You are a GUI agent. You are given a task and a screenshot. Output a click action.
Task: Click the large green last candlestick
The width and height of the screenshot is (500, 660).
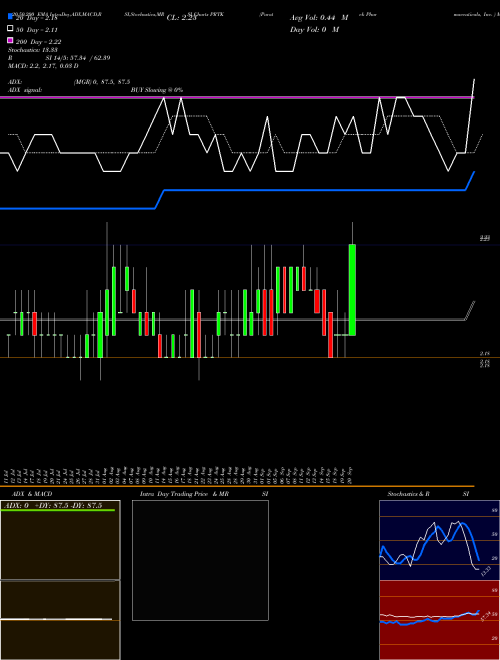click(352, 290)
